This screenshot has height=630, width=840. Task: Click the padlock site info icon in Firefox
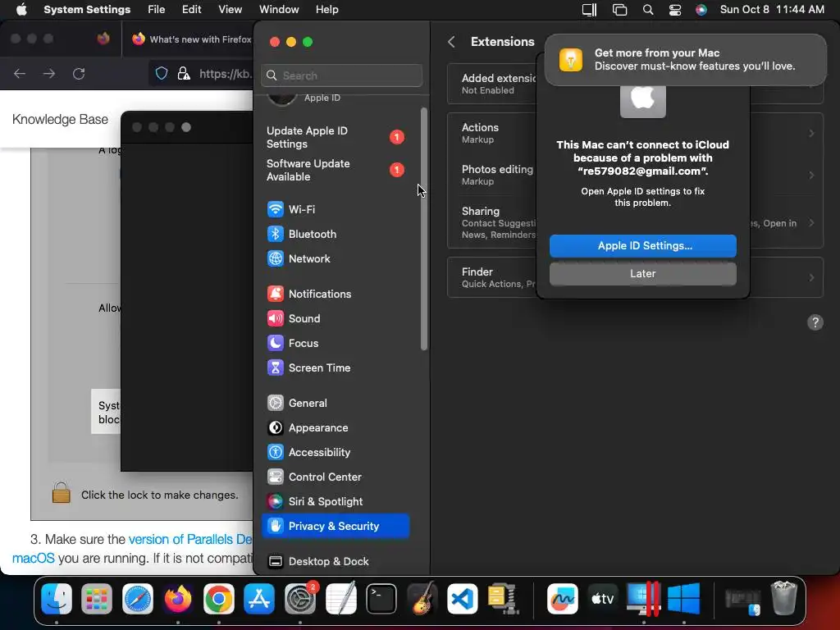pos(184,73)
